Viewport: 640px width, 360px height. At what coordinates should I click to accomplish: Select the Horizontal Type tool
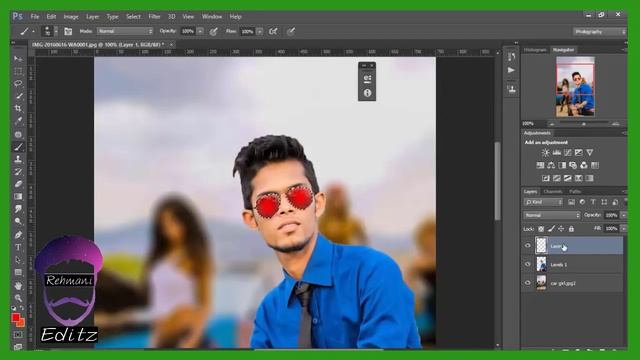18,247
